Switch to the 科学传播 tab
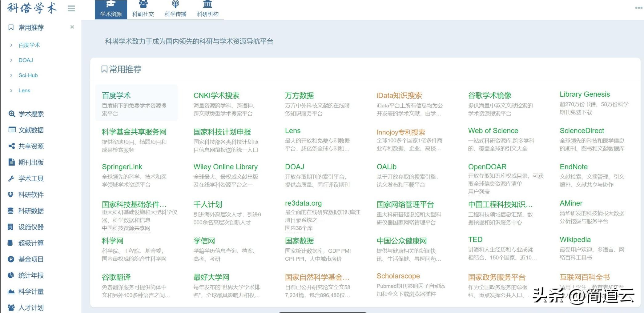644x313 pixels. [x=175, y=10]
